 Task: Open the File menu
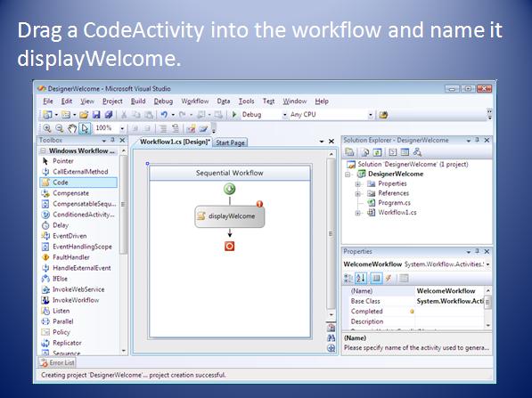pos(48,101)
